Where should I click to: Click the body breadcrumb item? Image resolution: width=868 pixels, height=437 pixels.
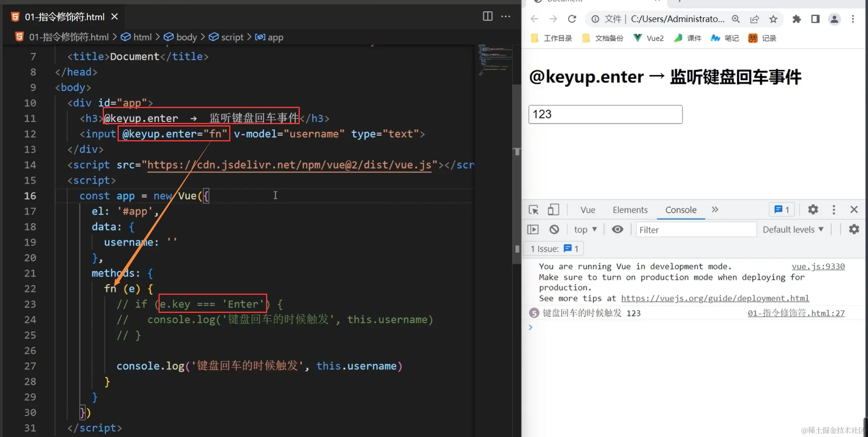click(x=181, y=37)
